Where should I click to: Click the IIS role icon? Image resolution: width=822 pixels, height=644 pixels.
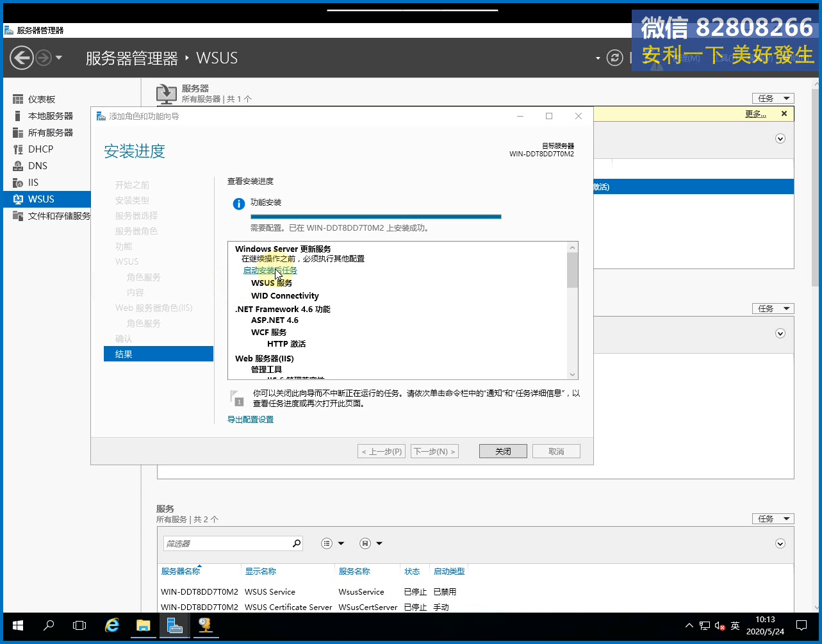click(x=18, y=183)
